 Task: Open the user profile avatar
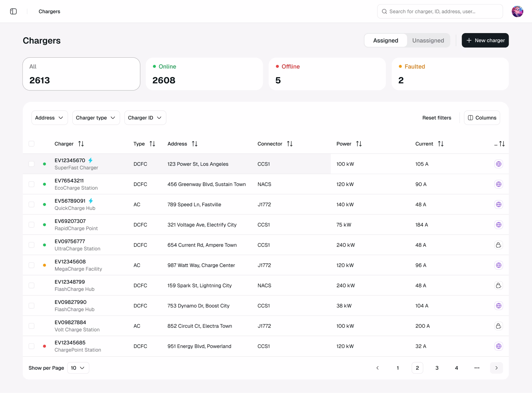pyautogui.click(x=517, y=11)
